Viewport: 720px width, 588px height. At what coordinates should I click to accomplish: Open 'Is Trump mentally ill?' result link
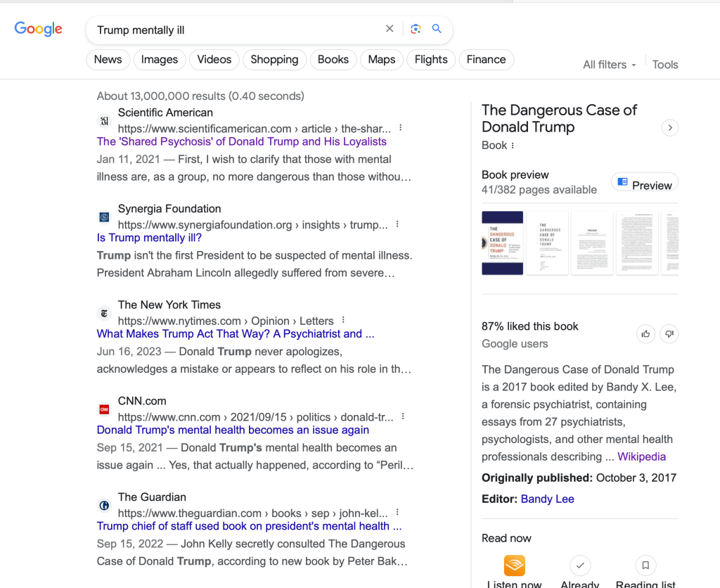click(x=149, y=238)
